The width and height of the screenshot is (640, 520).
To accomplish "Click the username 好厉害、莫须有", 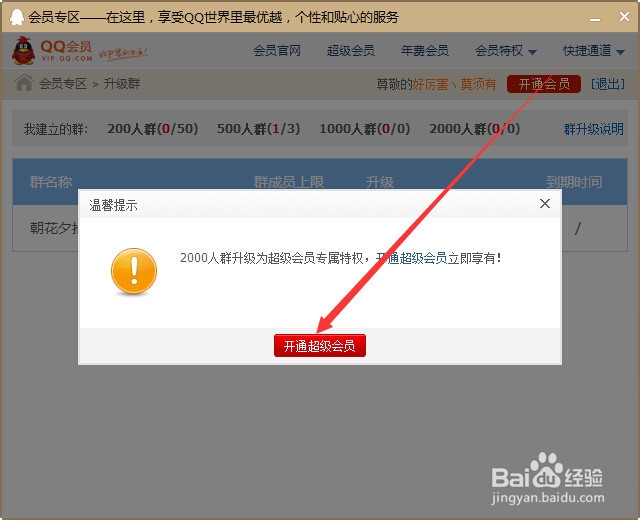I will (454, 84).
